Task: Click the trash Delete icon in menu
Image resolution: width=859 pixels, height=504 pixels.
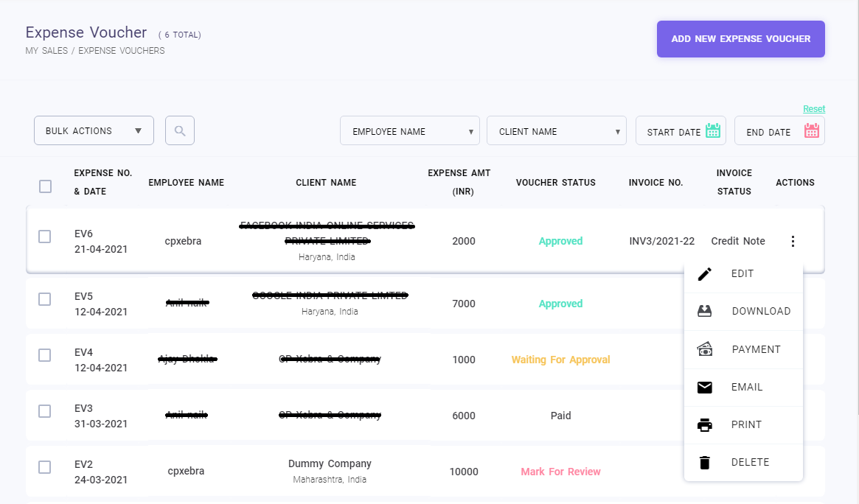Action: click(705, 463)
